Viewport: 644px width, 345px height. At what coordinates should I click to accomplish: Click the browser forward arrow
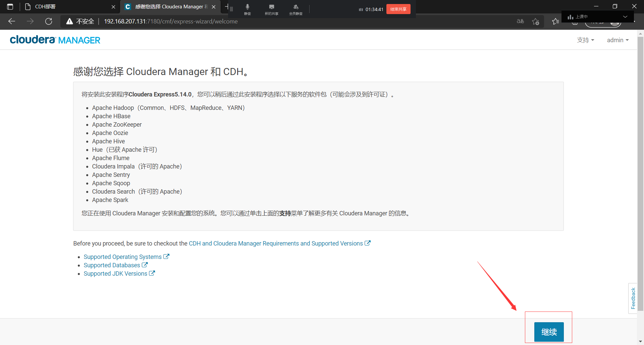point(30,21)
